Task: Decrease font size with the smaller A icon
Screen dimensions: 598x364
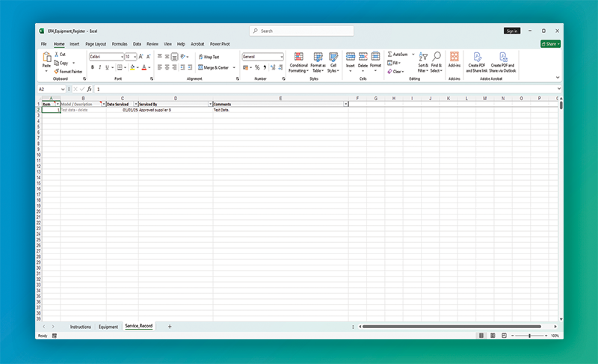Action: coord(148,56)
